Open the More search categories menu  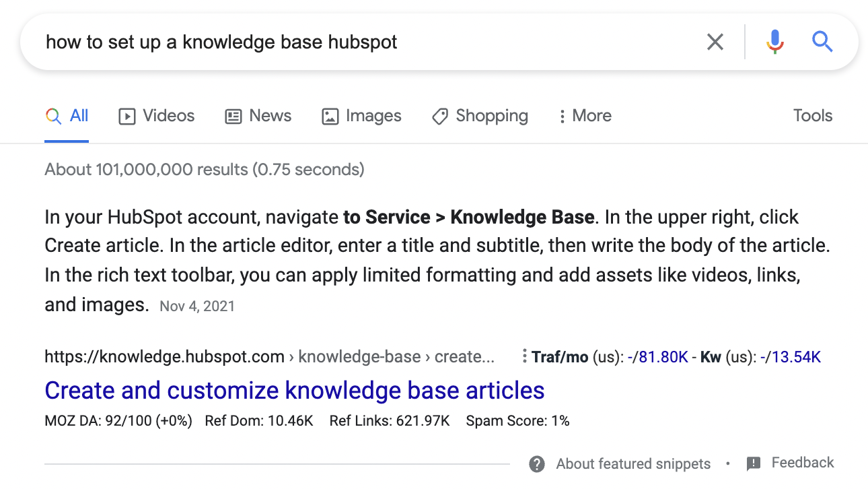(585, 116)
